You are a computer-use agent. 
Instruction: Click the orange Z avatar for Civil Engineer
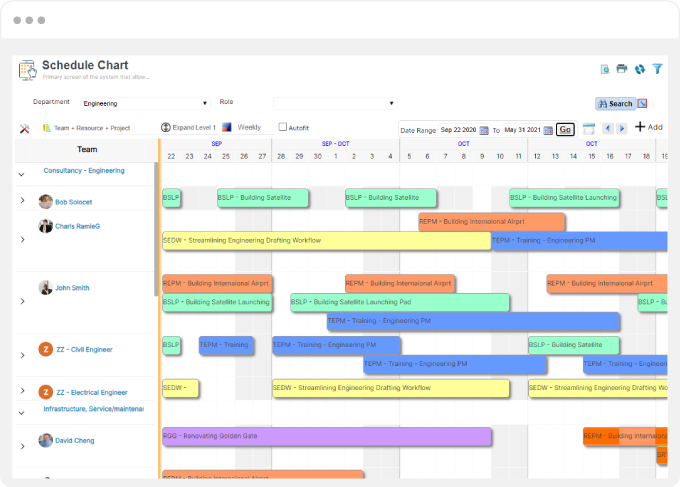[46, 349]
